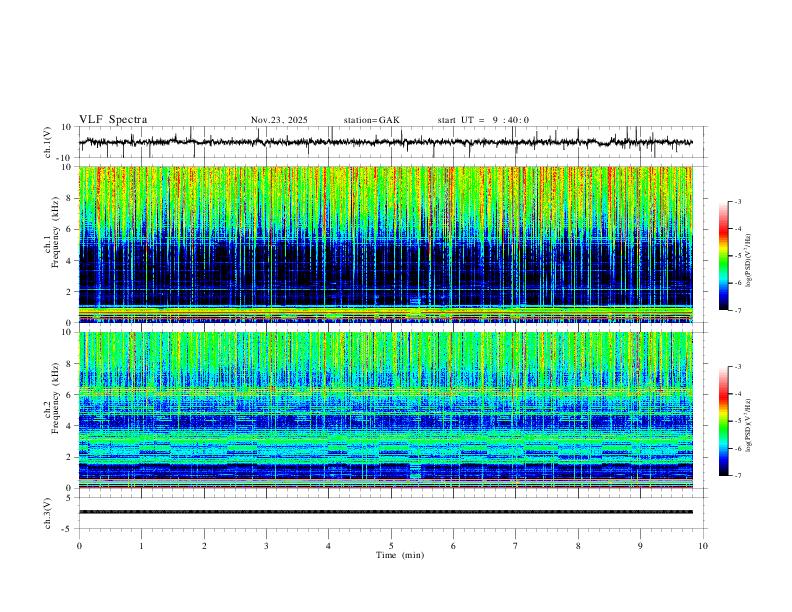
Task: Click the x-axis tick label "1"
Action: (x=142, y=546)
